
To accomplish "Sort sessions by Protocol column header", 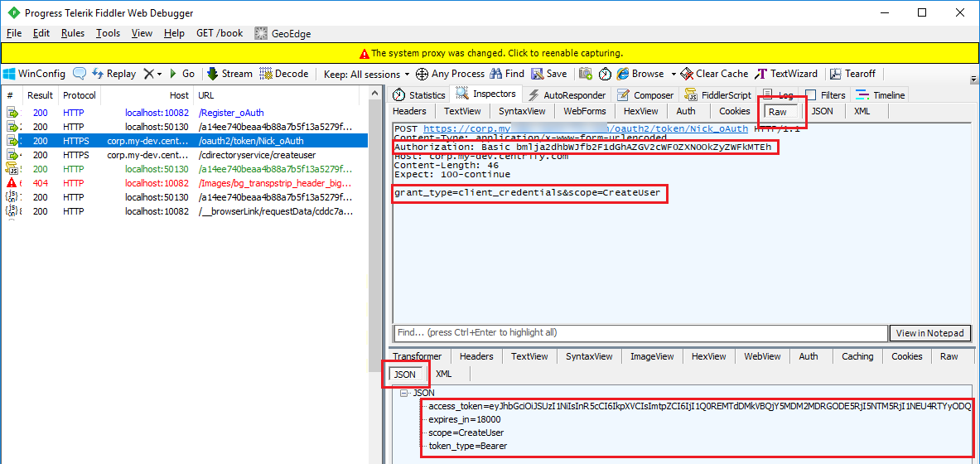I will [x=80, y=95].
